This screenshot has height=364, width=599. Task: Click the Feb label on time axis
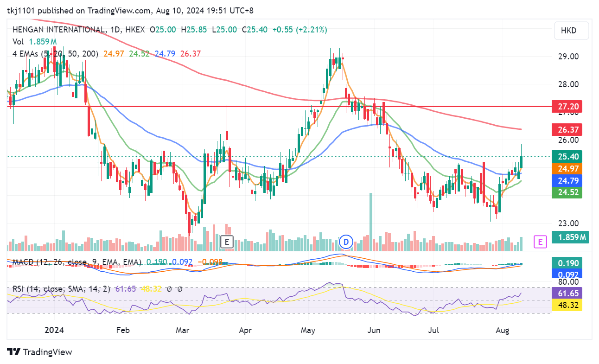(x=122, y=331)
